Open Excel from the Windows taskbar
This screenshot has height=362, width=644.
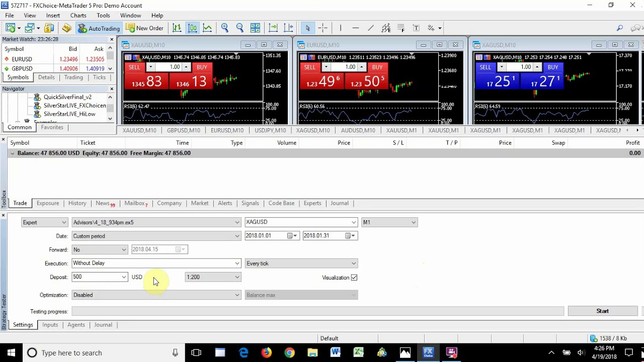tap(358, 352)
